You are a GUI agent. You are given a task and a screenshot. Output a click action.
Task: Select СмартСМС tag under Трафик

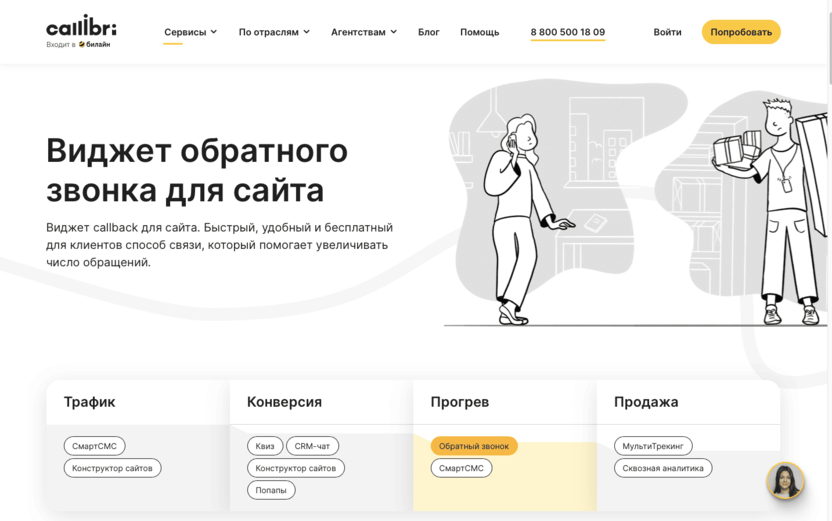pyautogui.click(x=94, y=446)
